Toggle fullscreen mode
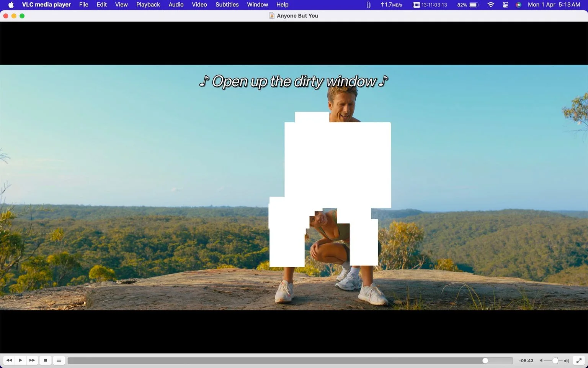 click(x=579, y=360)
